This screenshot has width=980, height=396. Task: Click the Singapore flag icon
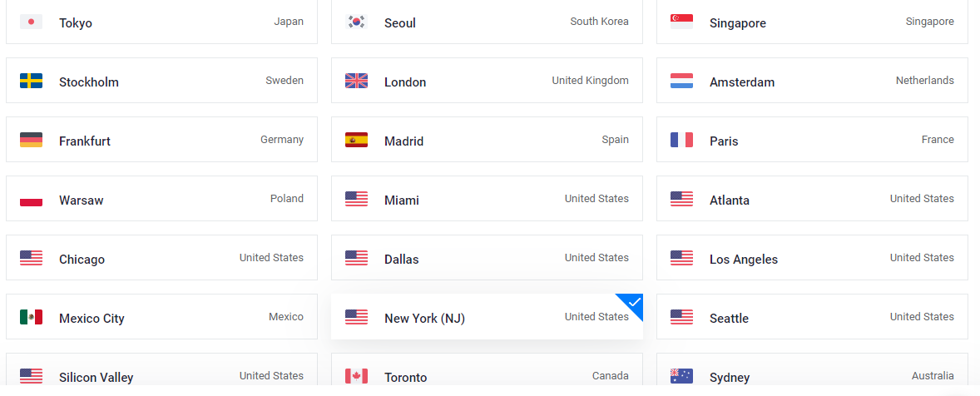pos(681,22)
